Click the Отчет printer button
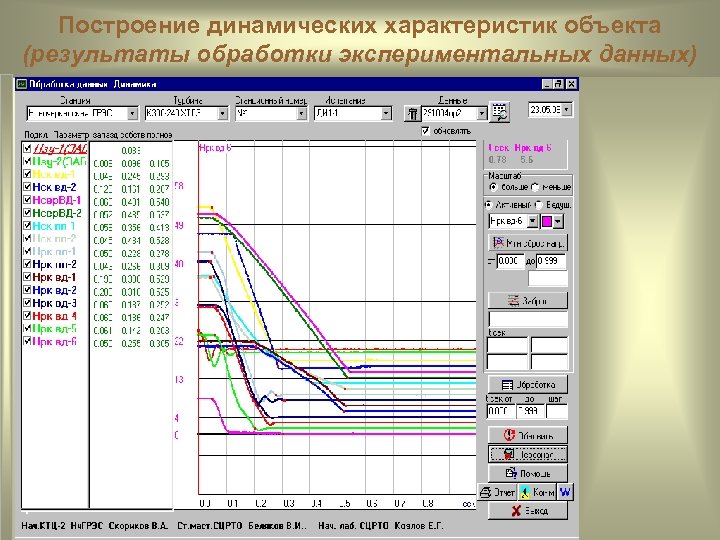This screenshot has width=720, height=540. [497, 492]
